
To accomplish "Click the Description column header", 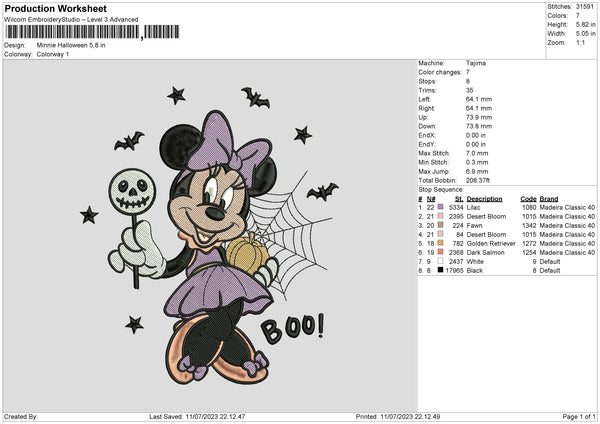I will pyautogui.click(x=485, y=198).
